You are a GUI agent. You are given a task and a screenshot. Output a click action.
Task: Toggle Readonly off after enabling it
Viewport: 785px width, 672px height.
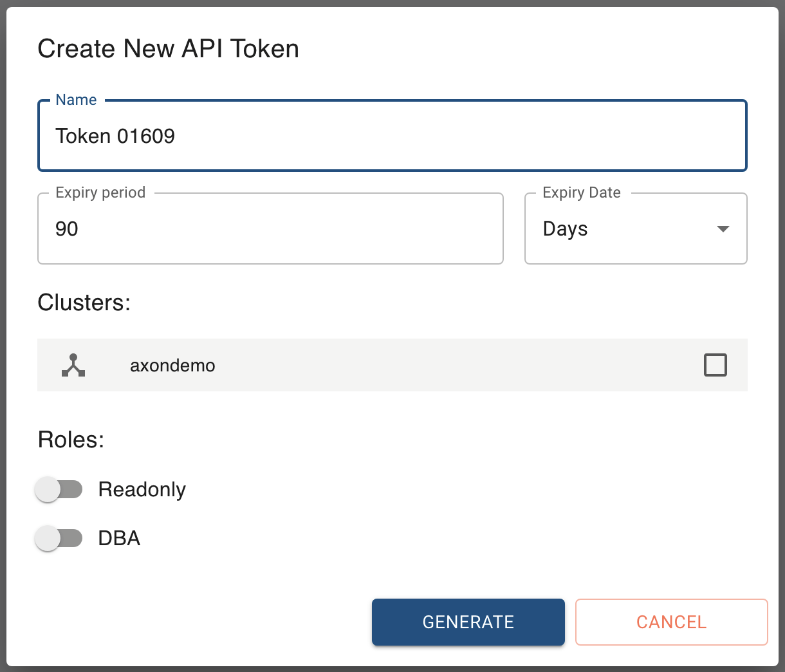(58, 489)
